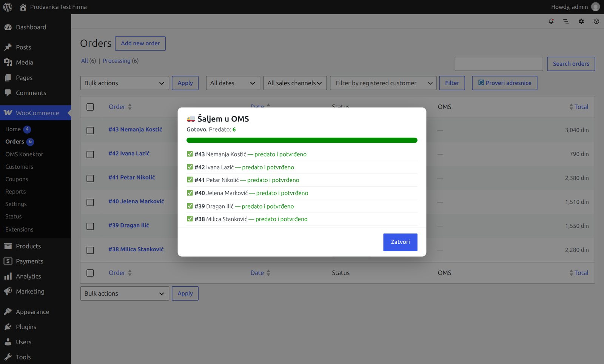Open the help question mark icon

tap(596, 22)
